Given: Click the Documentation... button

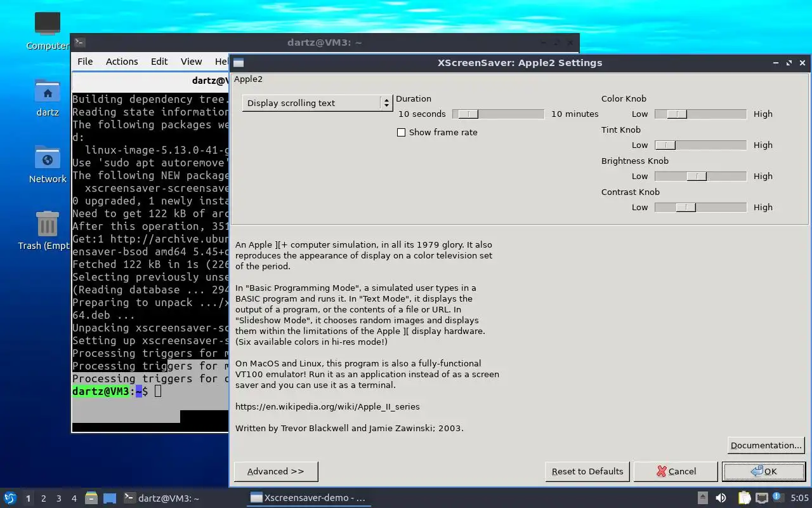Looking at the screenshot, I should tap(766, 445).
